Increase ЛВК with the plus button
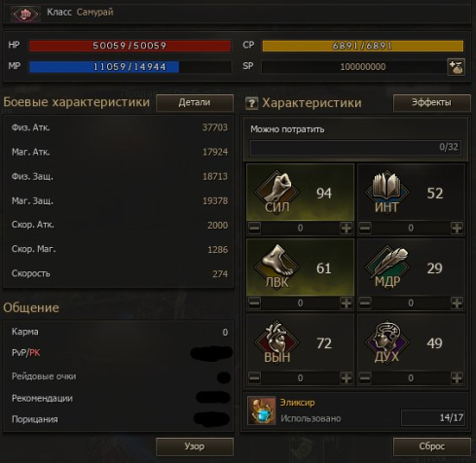This screenshot has width=476, height=463. [x=347, y=303]
